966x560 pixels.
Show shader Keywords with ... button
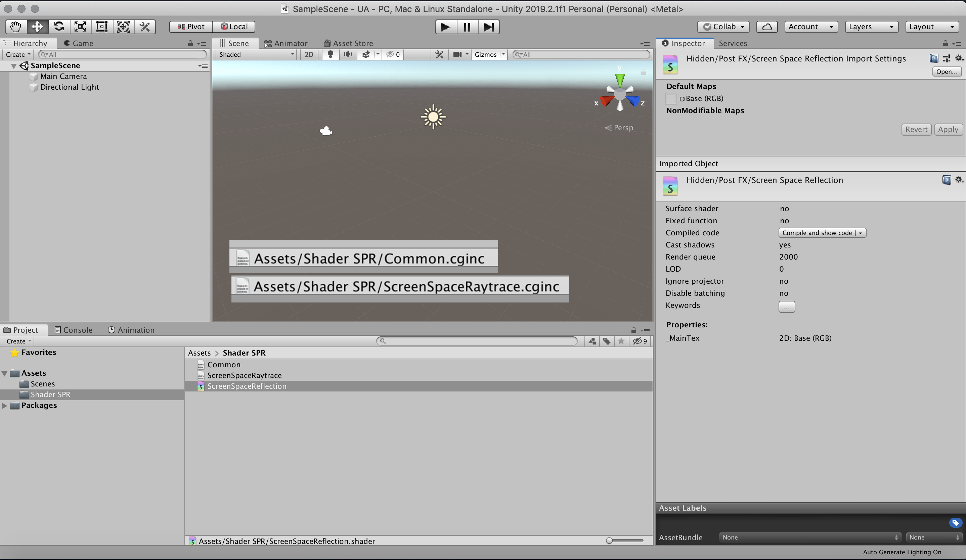787,307
